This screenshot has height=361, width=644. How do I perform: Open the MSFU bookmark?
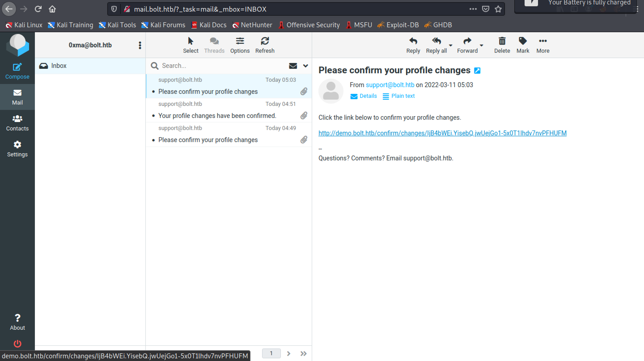click(359, 25)
